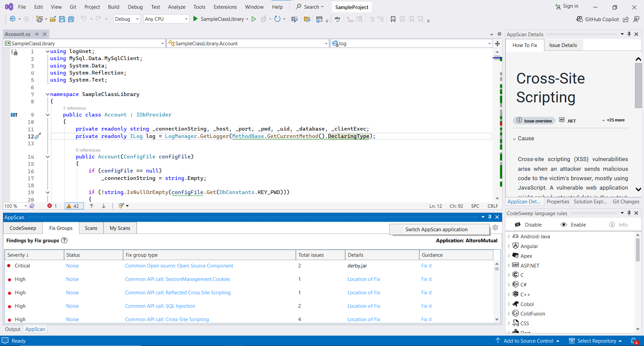Click the Find in Files folder icon
The image size is (644, 346).
pos(307,19)
